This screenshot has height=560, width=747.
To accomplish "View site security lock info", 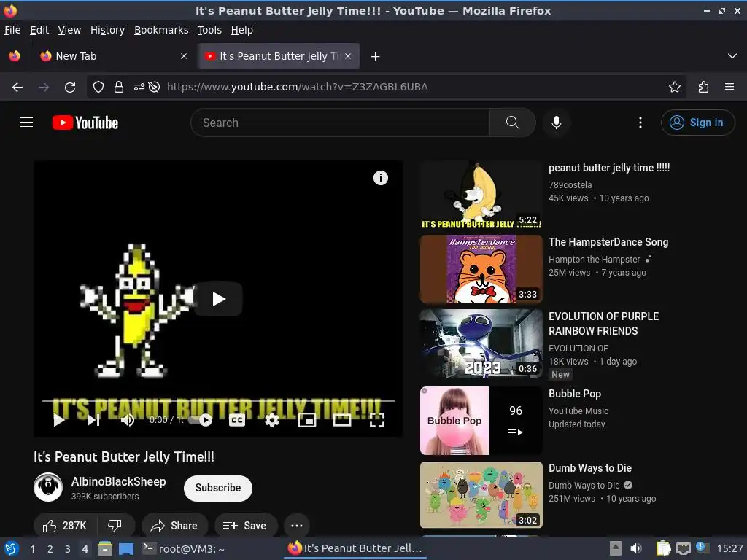I will [x=119, y=87].
